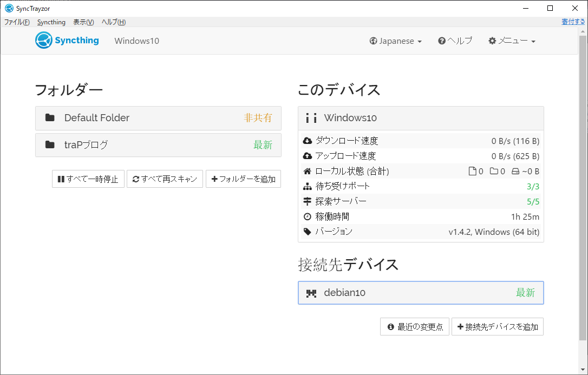Click the listening port network icon
The width and height of the screenshot is (588, 375).
[307, 186]
